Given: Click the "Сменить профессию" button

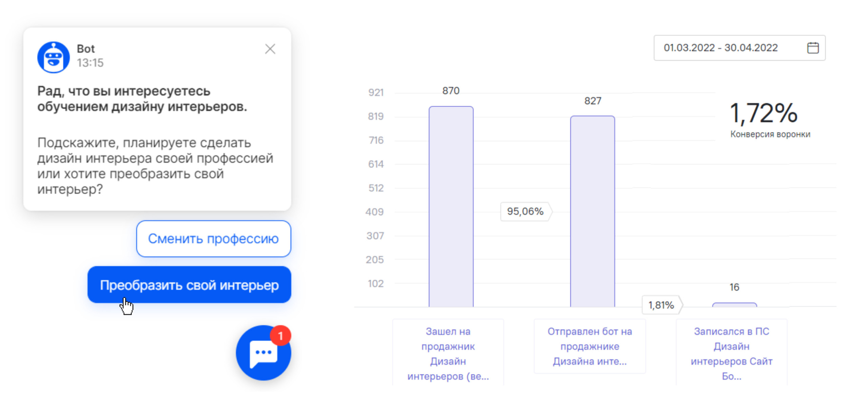Looking at the screenshot, I should click(x=213, y=239).
